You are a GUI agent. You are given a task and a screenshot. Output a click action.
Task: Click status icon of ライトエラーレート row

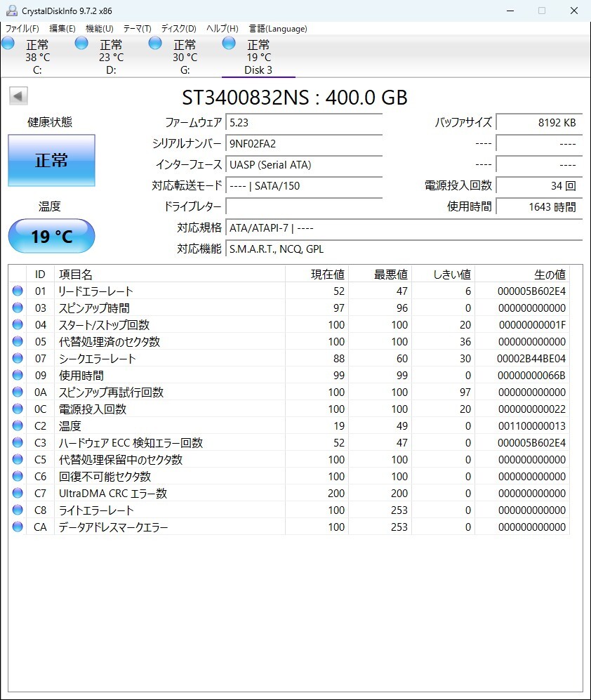(x=18, y=510)
